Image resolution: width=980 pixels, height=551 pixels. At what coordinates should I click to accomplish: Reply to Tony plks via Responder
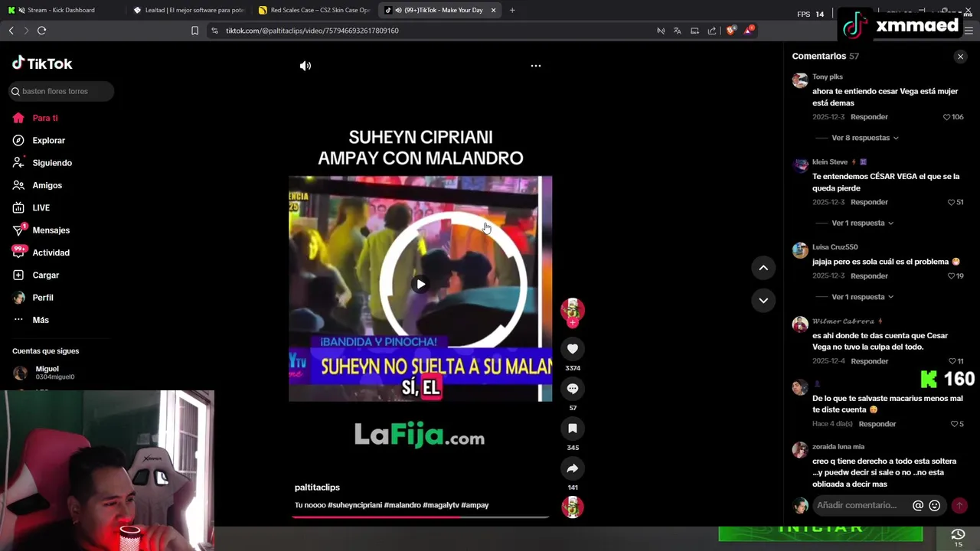(x=869, y=117)
